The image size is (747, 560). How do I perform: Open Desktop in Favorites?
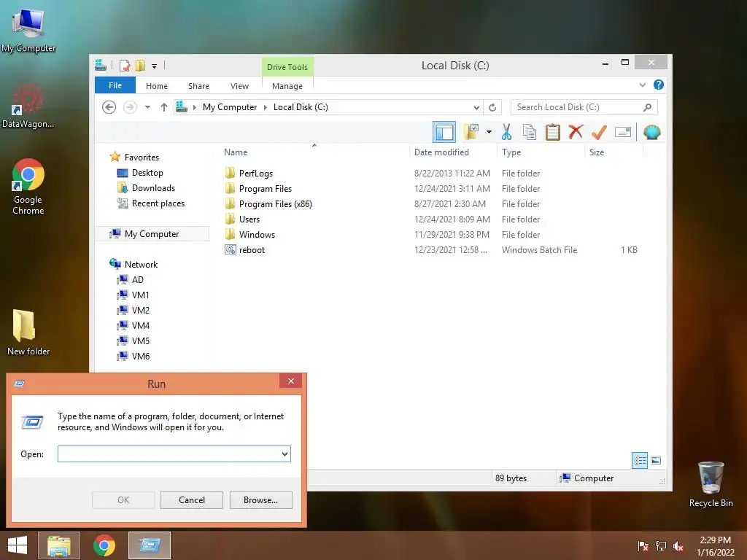[147, 173]
